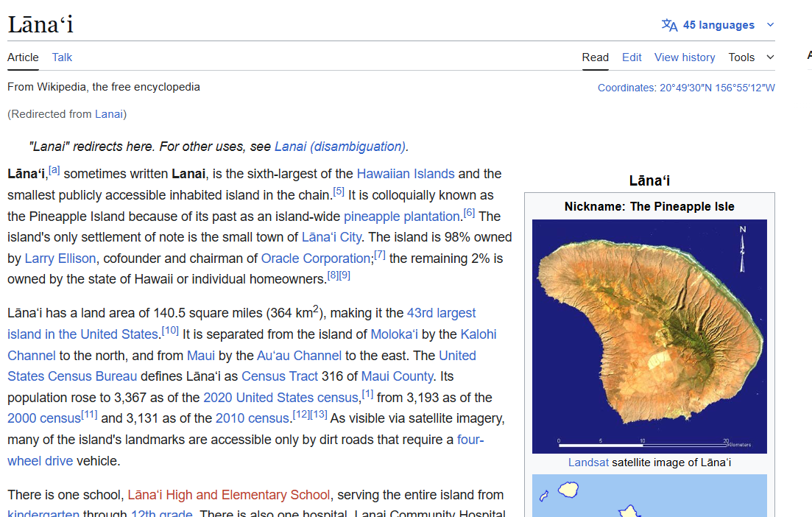Open citation [1] reference

pos(367,394)
